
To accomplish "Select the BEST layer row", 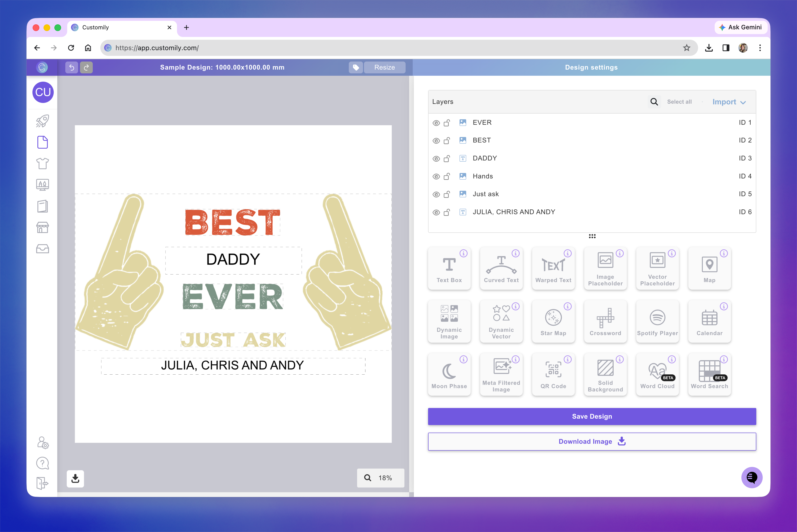I will pos(592,141).
